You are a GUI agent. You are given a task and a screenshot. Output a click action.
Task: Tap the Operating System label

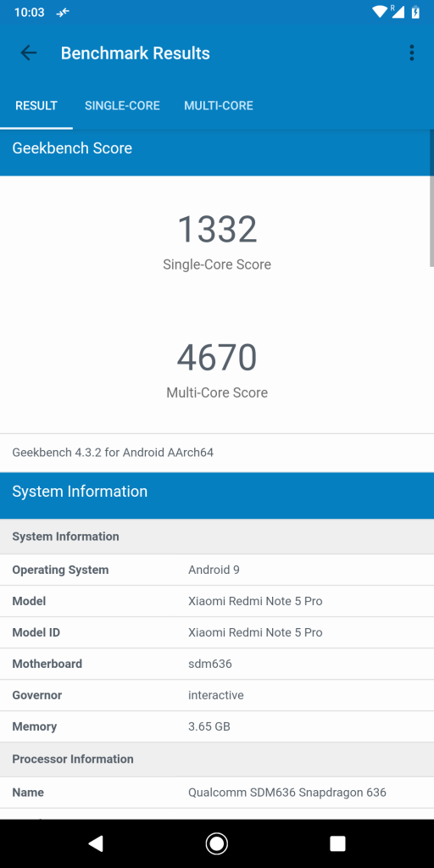click(60, 570)
